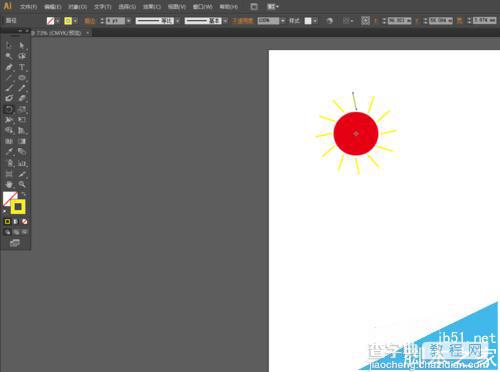Select the Paintbrush tool

pos(9,88)
